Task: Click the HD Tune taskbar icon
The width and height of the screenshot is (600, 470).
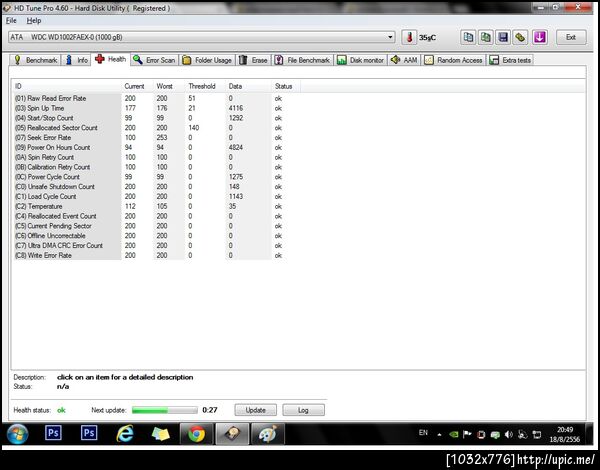Action: click(232, 434)
